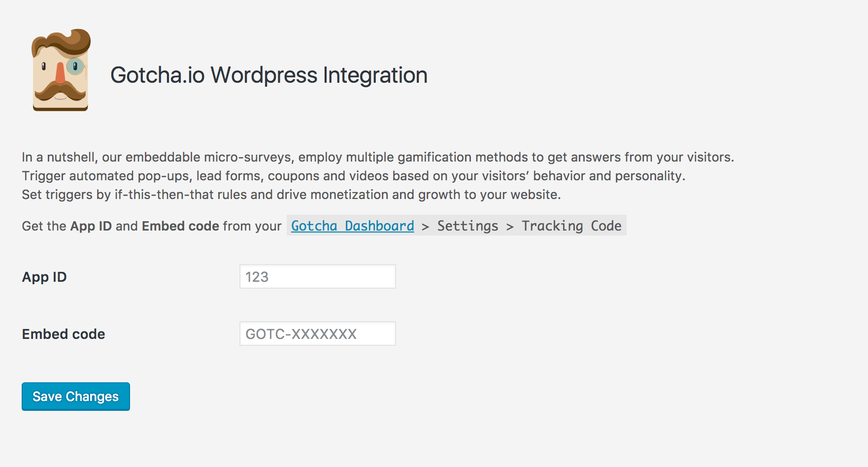Viewport: 868px width, 467px height.
Task: Click the bold 'App ID' instruction text
Action: 91,226
